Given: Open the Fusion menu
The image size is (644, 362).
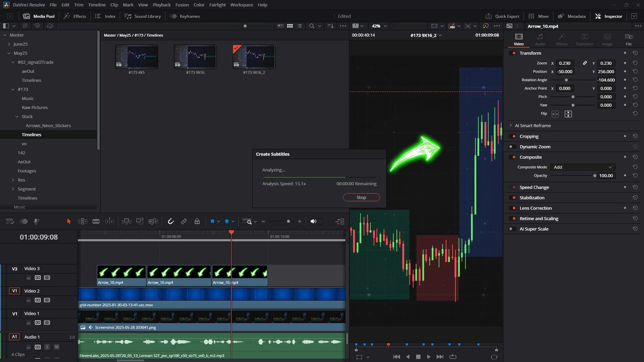Looking at the screenshot, I should (182, 5).
